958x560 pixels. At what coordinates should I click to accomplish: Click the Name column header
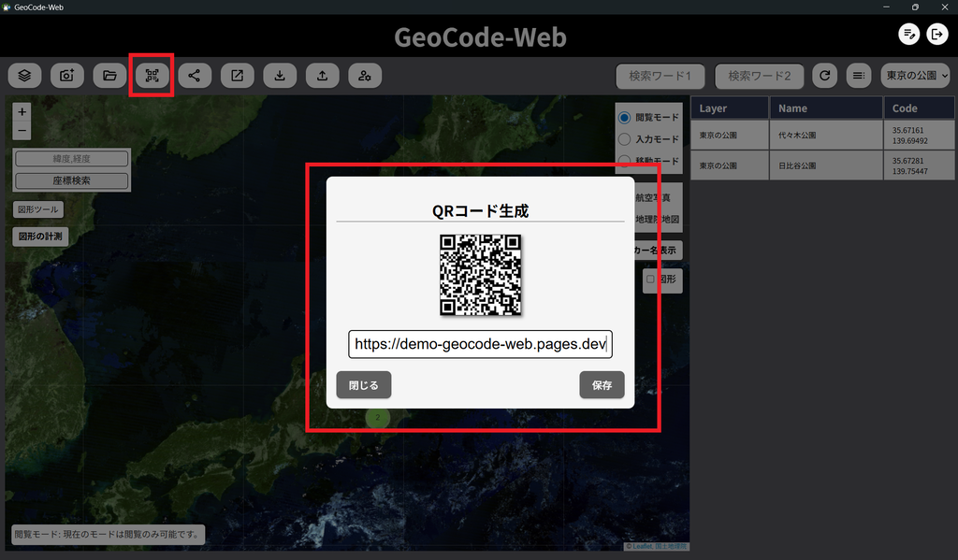point(826,108)
